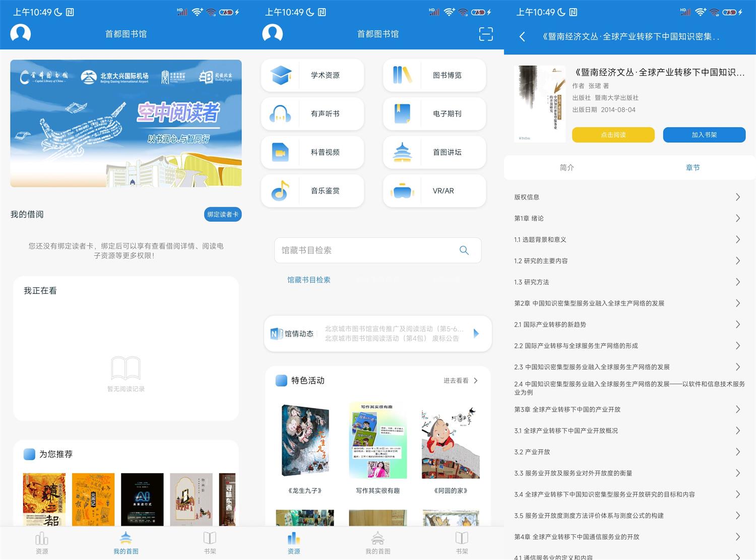This screenshot has height=560, width=756.
Task: Tap the back arrow on book detail page
Action: pos(522,36)
